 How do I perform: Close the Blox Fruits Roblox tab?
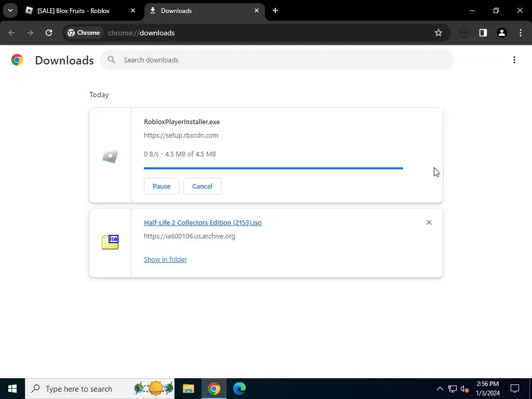point(133,10)
